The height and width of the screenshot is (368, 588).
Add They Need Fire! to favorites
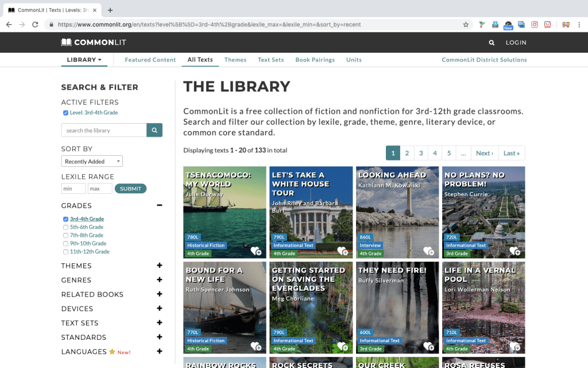coord(428,346)
